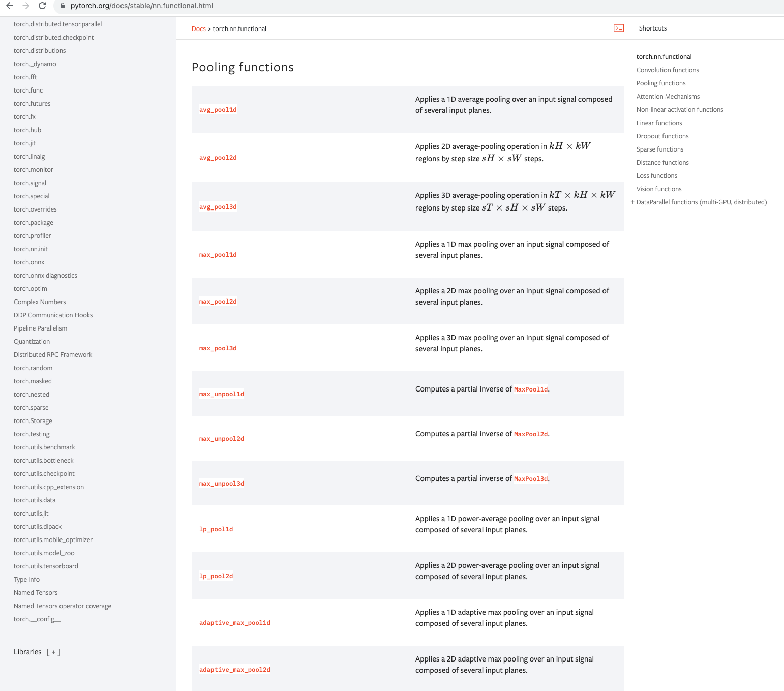Open max_pool1d function link

coord(218,255)
